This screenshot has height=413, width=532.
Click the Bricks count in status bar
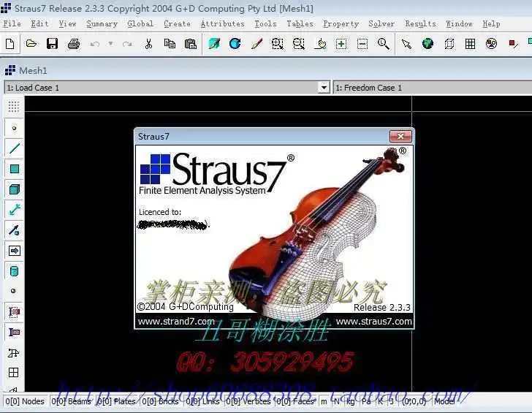(160, 401)
